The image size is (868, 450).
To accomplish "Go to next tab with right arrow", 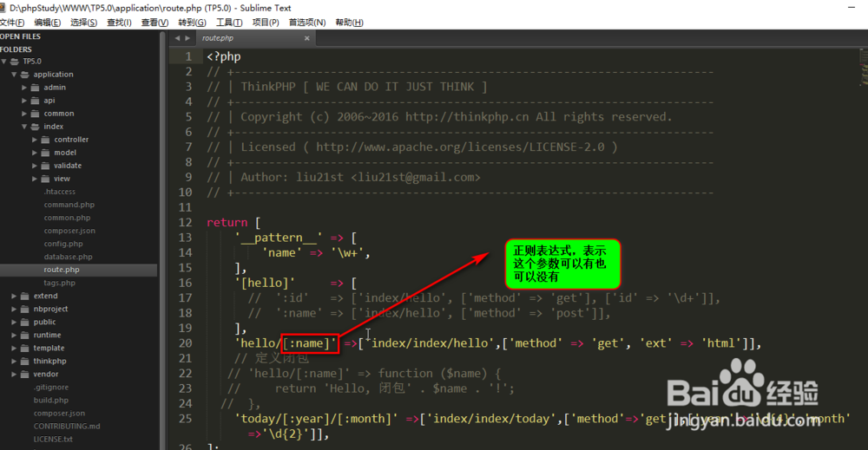I will [x=187, y=38].
